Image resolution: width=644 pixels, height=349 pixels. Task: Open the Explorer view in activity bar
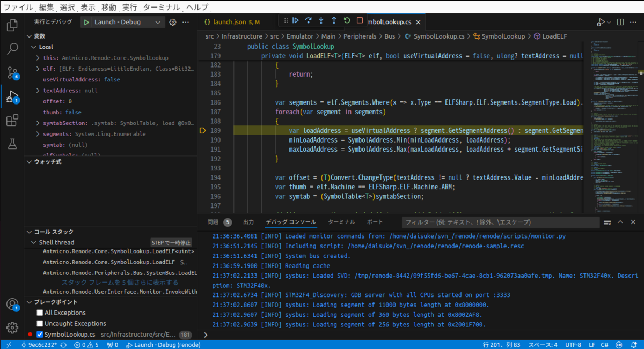[x=12, y=25]
